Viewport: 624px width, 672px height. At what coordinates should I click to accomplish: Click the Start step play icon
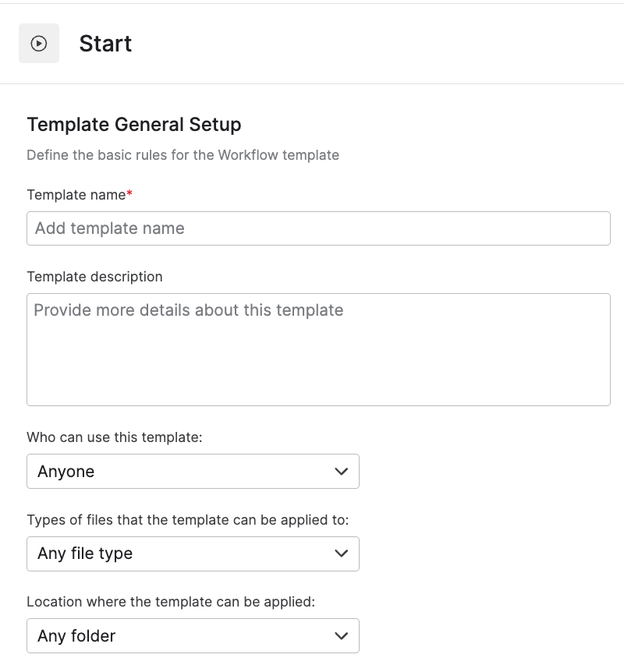tap(38, 44)
